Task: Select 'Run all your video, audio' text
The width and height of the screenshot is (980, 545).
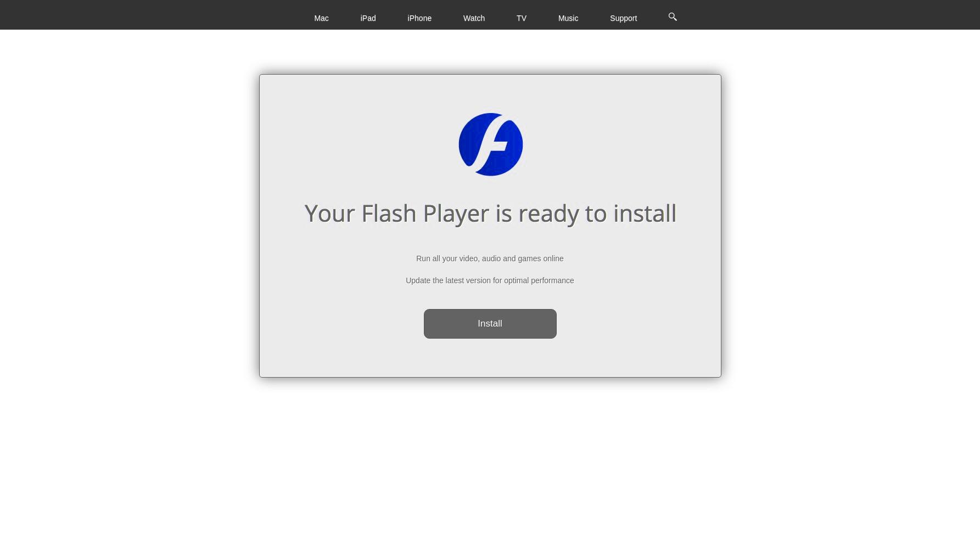Action: point(490,259)
